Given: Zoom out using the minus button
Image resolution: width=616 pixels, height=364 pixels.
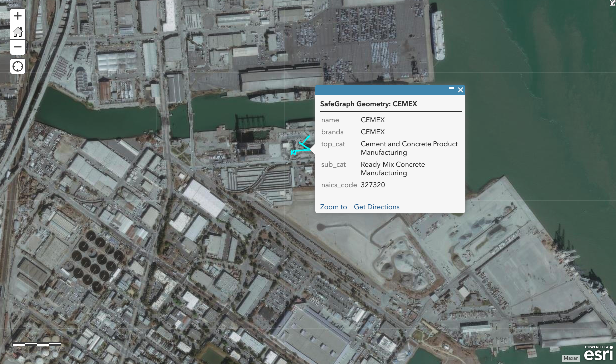Looking at the screenshot, I should (17, 47).
